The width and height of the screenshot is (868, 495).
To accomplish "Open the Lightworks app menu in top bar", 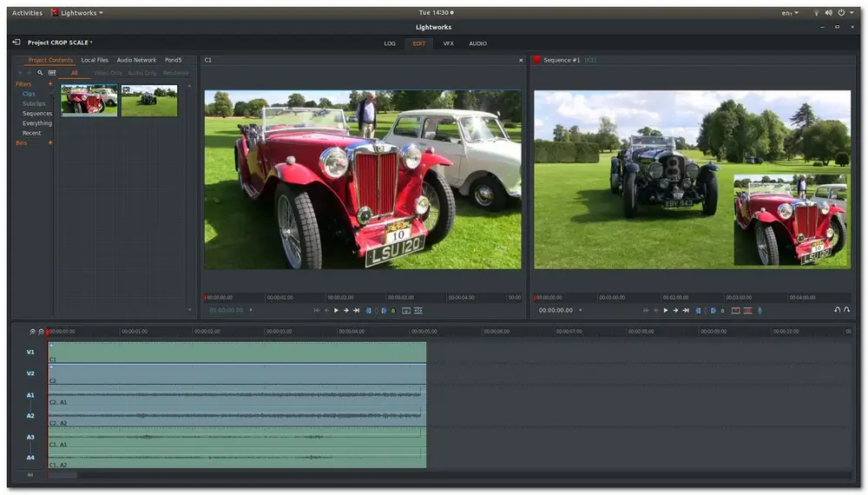I will (76, 13).
